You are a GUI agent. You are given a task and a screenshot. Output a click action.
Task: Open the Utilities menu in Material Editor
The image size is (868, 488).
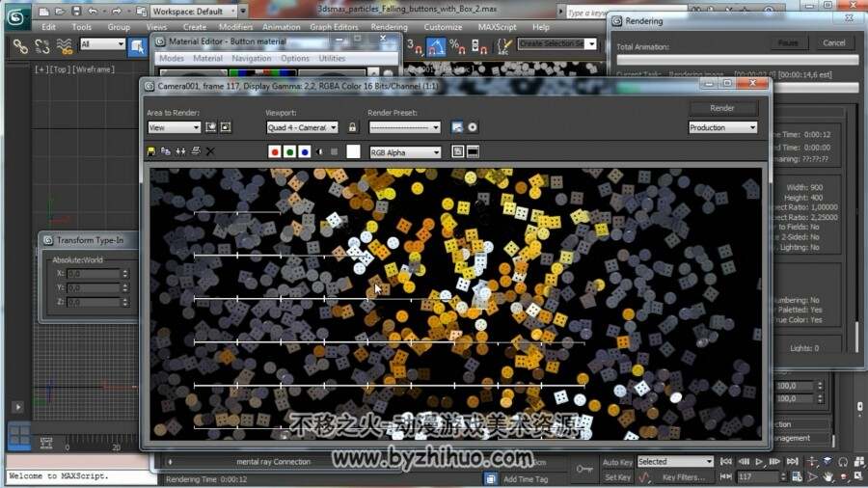(x=332, y=58)
